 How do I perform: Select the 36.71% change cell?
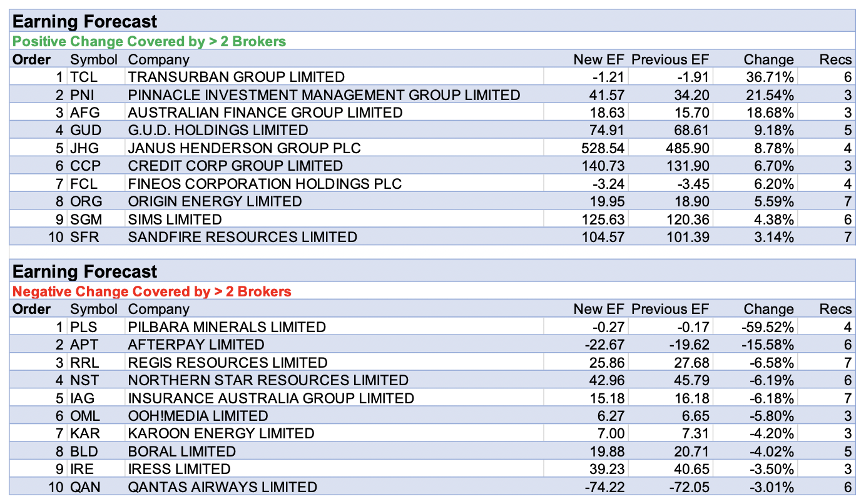coord(768,77)
